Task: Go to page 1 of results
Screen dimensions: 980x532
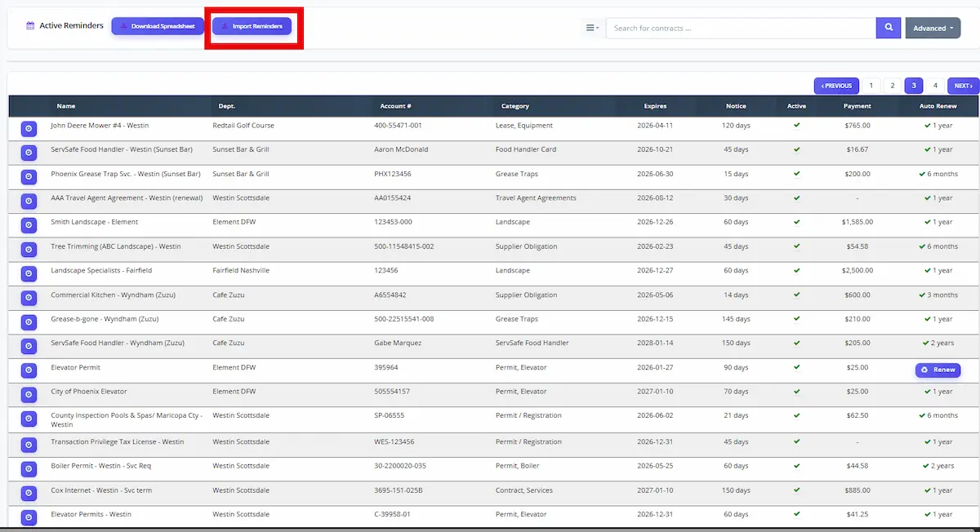Action: coord(871,86)
